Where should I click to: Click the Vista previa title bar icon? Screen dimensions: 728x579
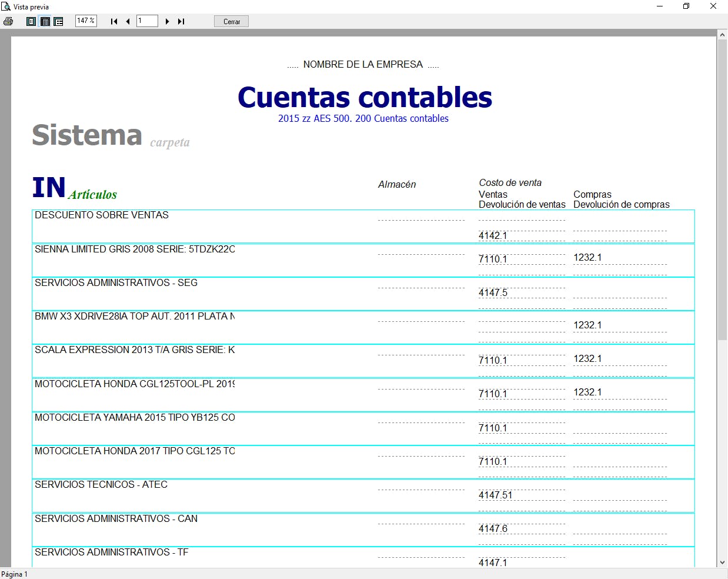click(6, 6)
